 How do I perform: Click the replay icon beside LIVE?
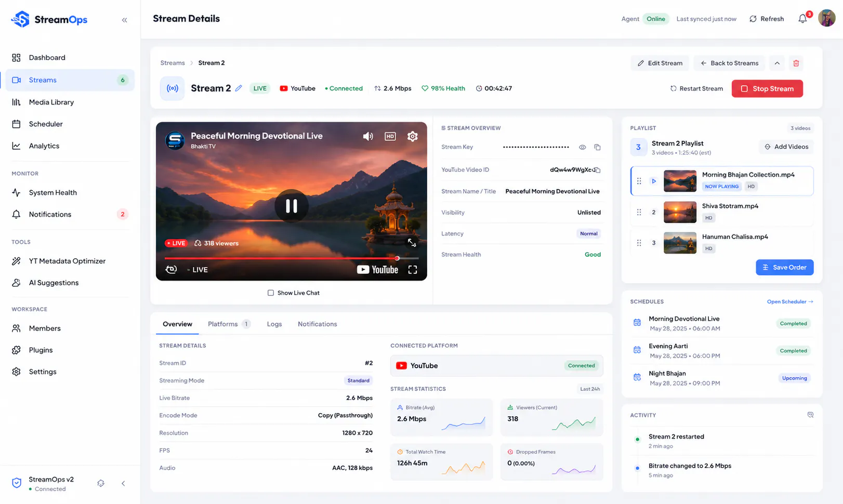pos(171,269)
